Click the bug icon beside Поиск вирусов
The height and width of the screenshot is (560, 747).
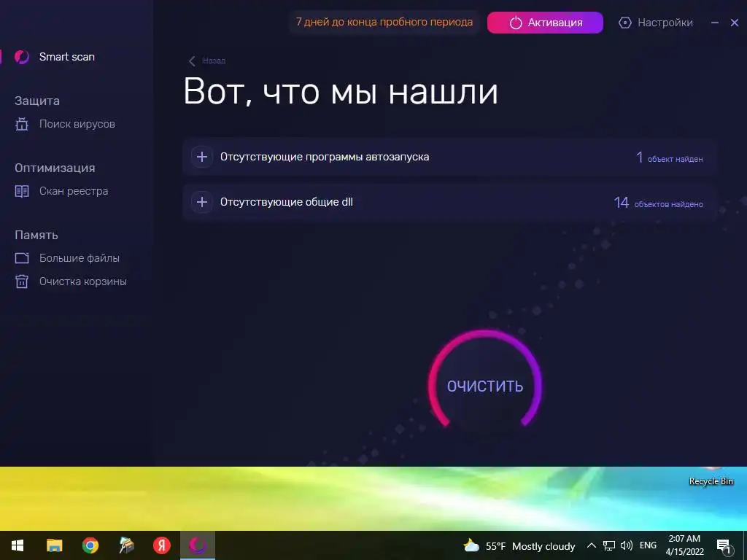(x=22, y=124)
